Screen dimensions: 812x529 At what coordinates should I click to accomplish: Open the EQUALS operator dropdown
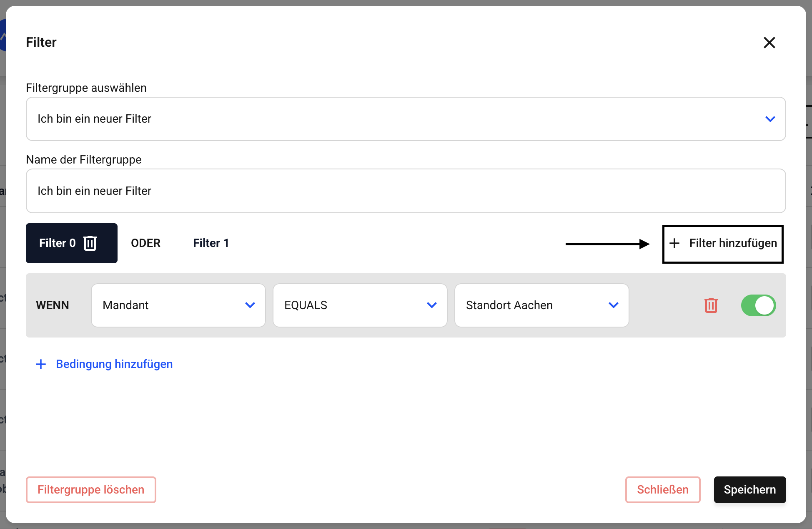coord(359,305)
